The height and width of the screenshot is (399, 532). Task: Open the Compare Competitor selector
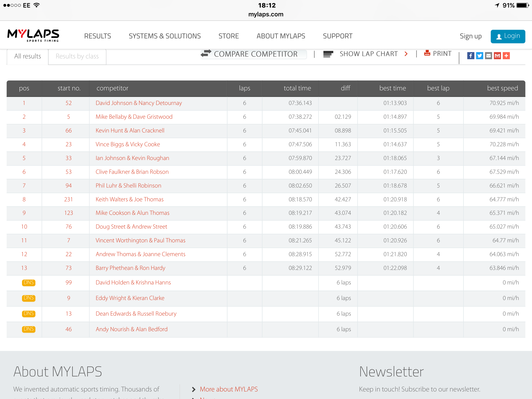click(254, 54)
